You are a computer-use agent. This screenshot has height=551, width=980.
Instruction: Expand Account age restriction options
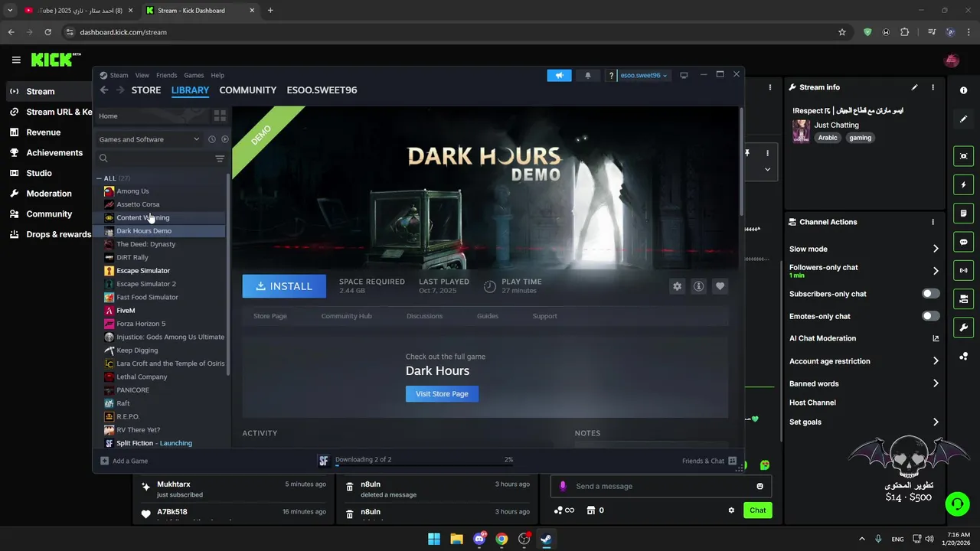(935, 361)
